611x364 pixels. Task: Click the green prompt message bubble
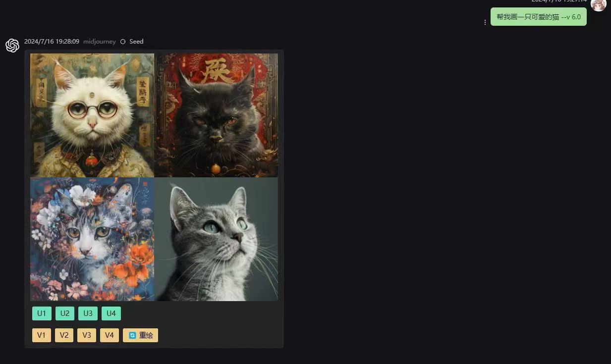coord(538,17)
